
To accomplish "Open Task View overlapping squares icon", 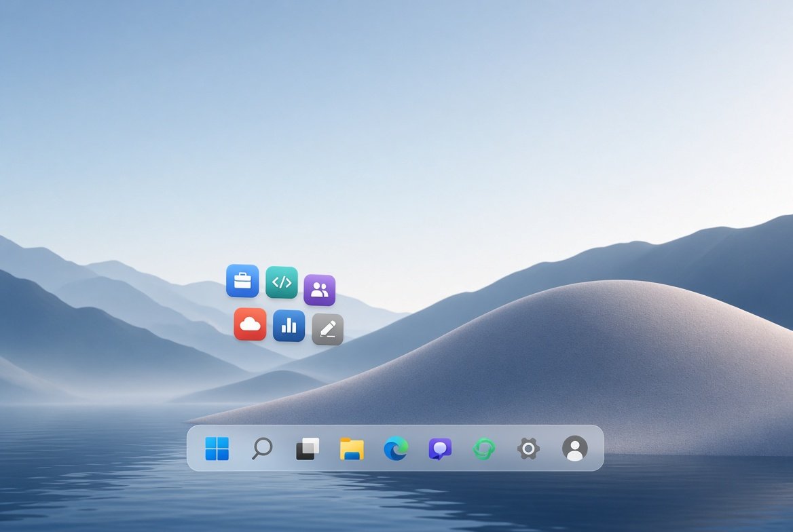I will pyautogui.click(x=308, y=449).
